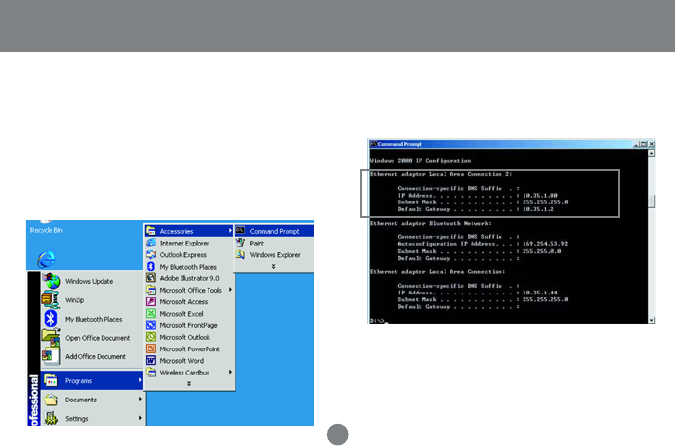The height and width of the screenshot is (446, 675).
Task: Start Microsoft Excel
Action: [189, 314]
